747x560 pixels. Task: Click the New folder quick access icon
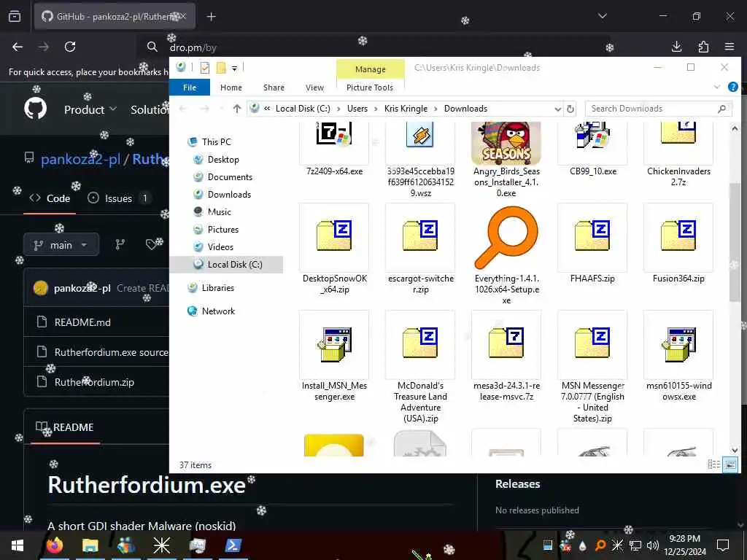click(x=221, y=68)
